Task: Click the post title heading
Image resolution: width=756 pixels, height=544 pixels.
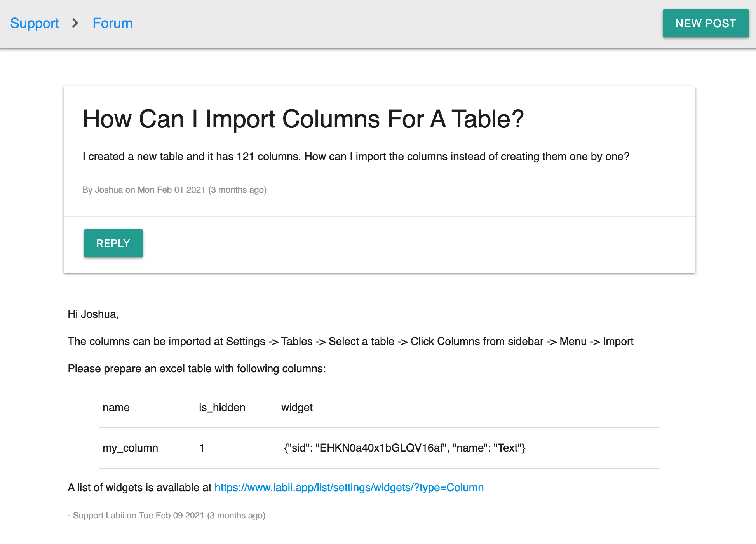Action: 303,119
